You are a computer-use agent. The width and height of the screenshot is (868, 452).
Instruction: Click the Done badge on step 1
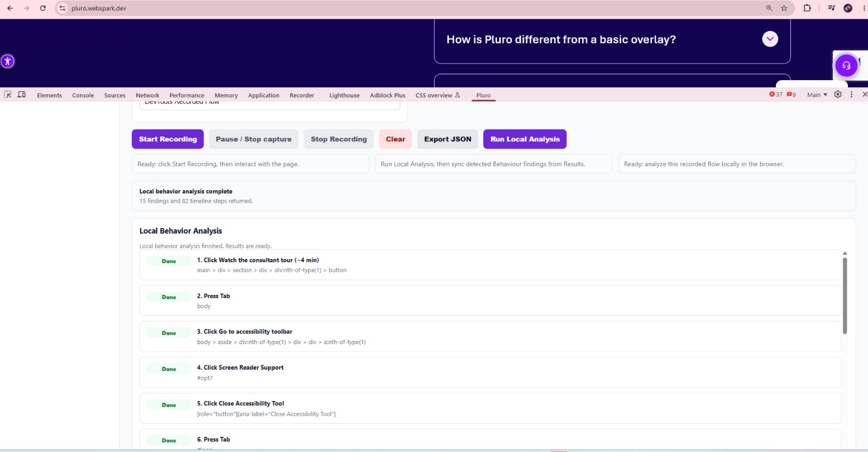click(169, 261)
